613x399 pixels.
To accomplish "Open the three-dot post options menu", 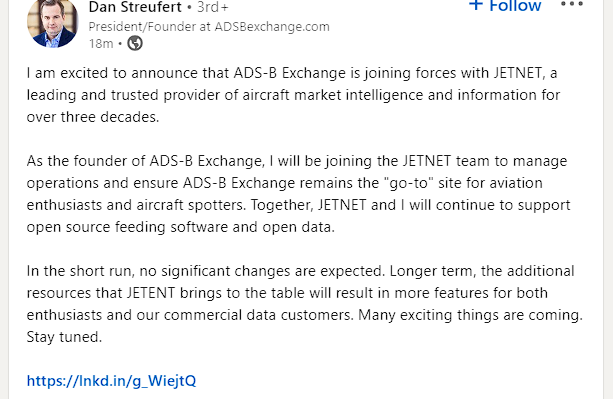I will (572, 5).
